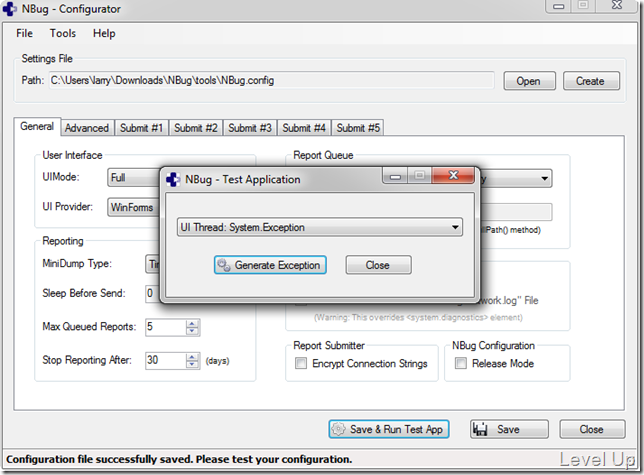Screen dimensions: 644x475
Task: Click the 'MiniDump Type:' label
Action: [77, 264]
